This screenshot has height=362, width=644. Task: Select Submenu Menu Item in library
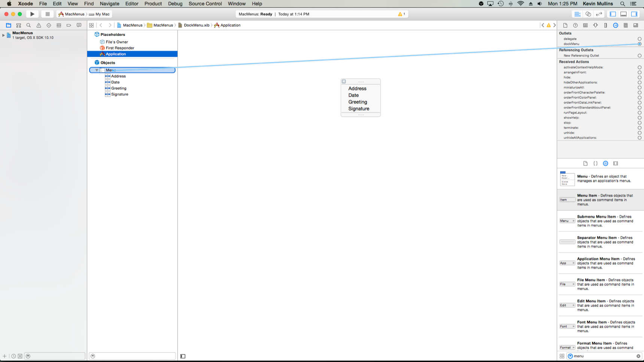click(x=601, y=221)
